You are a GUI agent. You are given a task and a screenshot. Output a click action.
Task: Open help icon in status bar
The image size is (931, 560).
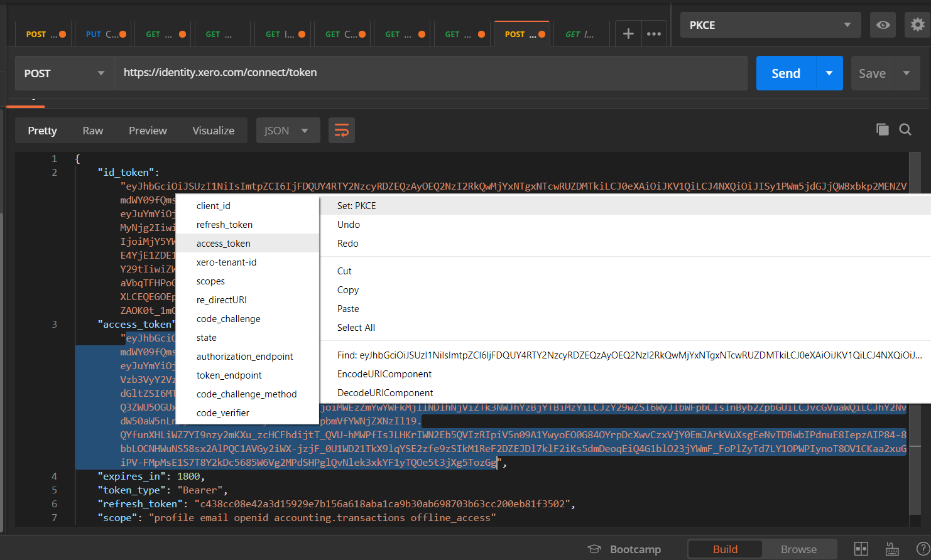923,549
